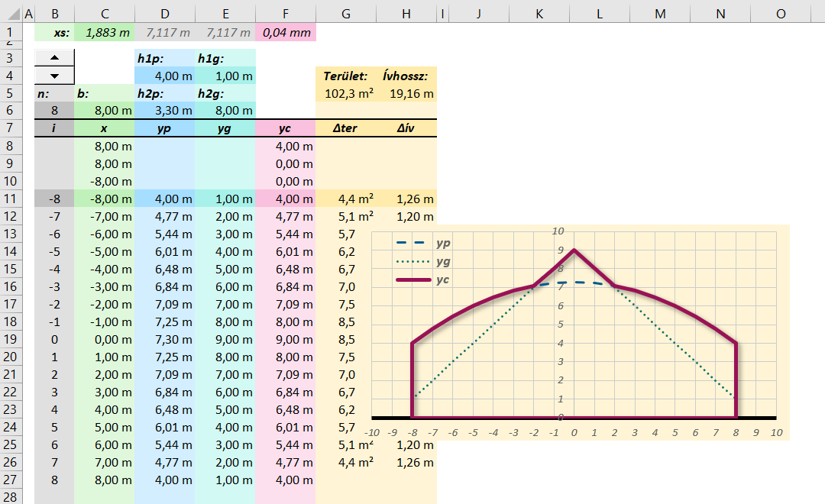The height and width of the screenshot is (504, 825).
Task: Click the peak of the yc curve
Action: coord(574,250)
